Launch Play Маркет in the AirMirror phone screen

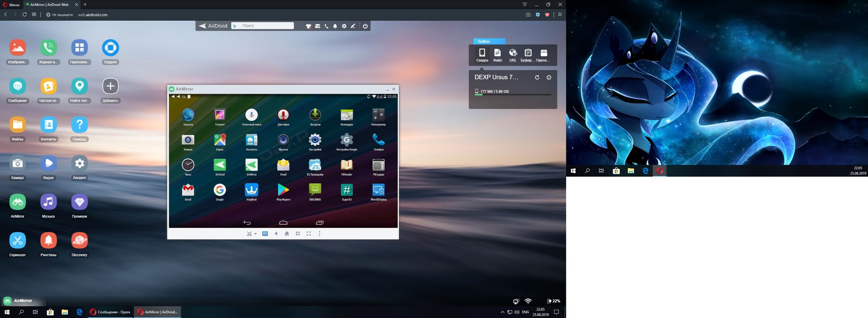tap(283, 190)
